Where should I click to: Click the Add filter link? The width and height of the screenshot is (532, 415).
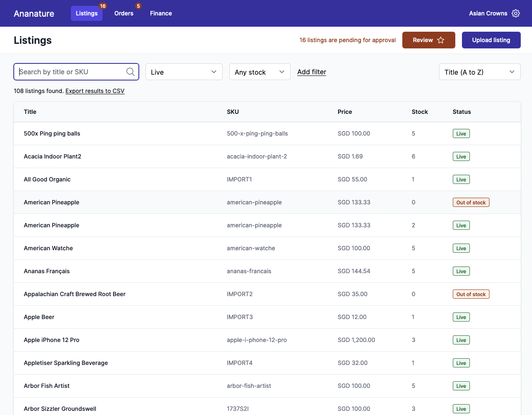point(311,72)
